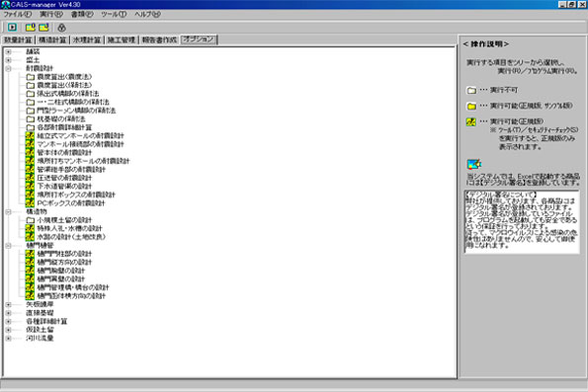This screenshot has width=588, height=392.
Task: Expand the 河川流量 tree node
Action: point(8,339)
